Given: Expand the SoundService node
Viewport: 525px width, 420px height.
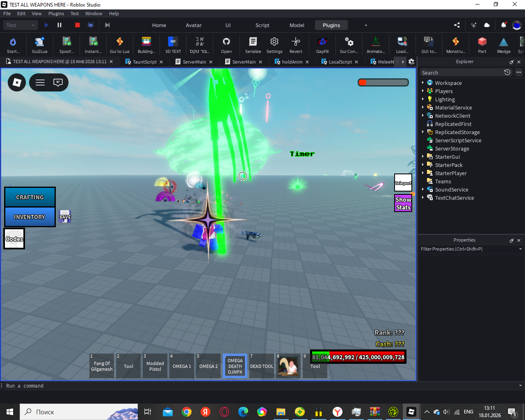Looking at the screenshot, I should (423, 189).
